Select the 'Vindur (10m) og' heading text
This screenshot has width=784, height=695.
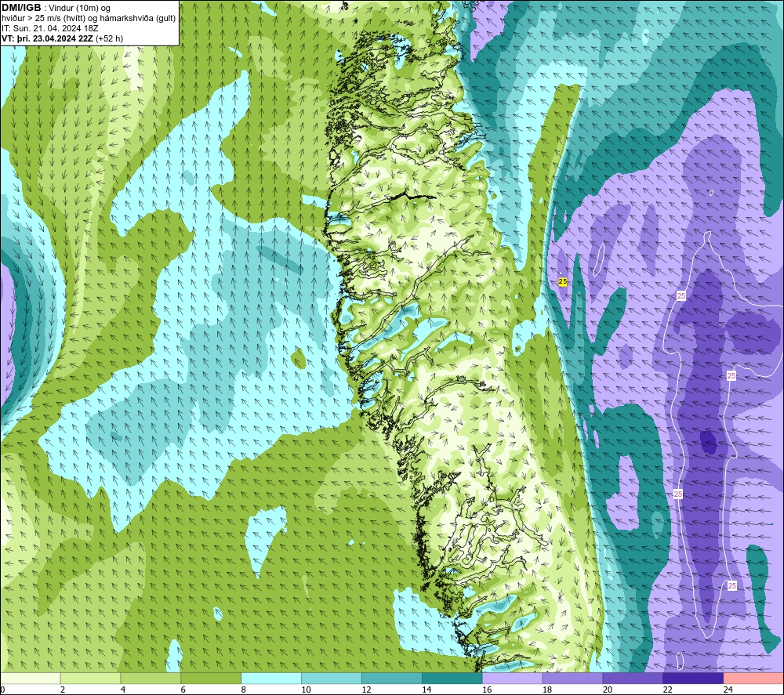[79, 8]
